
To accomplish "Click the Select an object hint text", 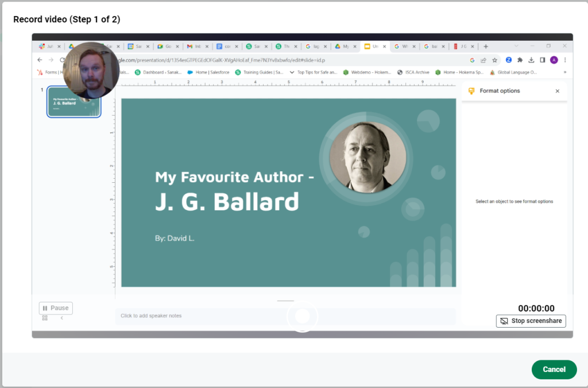I will (514, 202).
